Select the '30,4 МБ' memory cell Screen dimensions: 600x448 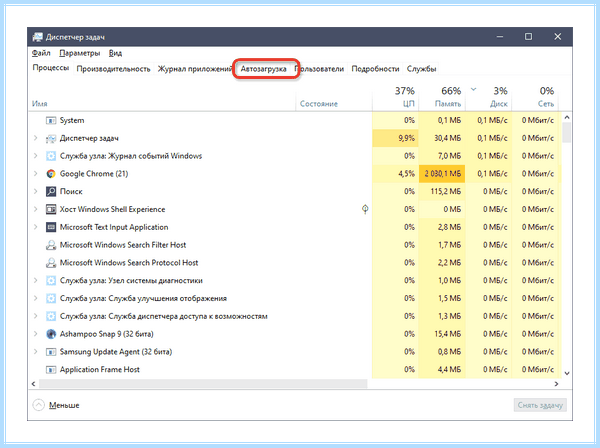click(x=442, y=138)
